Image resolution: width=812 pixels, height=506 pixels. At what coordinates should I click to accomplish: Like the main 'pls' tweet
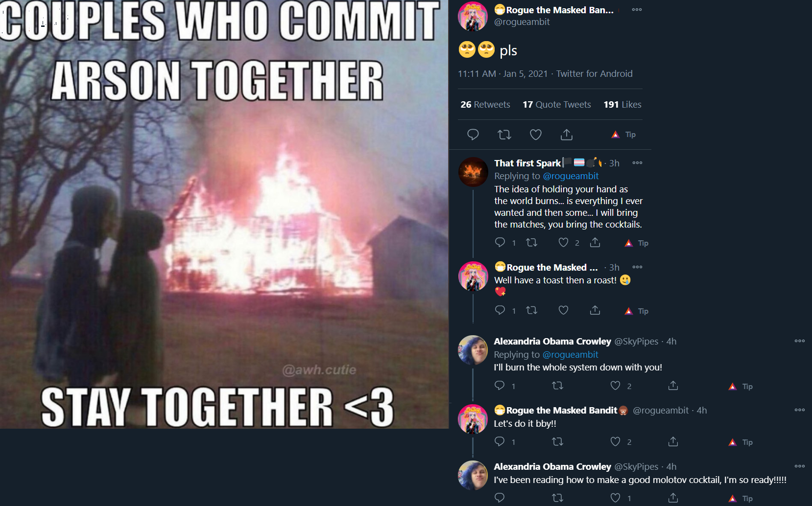pyautogui.click(x=536, y=135)
